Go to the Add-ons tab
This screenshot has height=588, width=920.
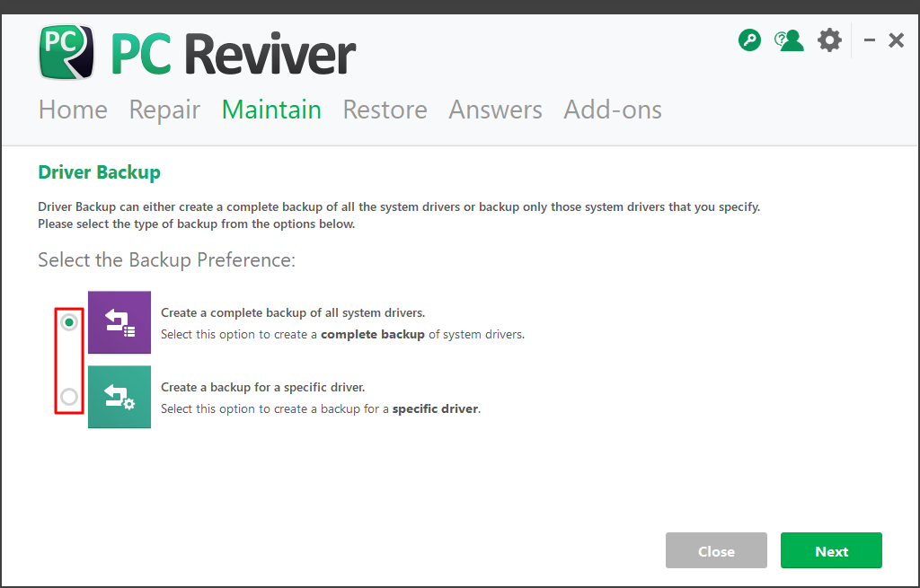point(613,110)
